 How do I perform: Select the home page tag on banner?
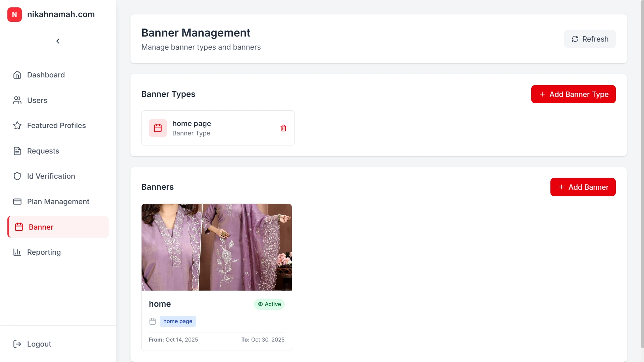point(178,321)
